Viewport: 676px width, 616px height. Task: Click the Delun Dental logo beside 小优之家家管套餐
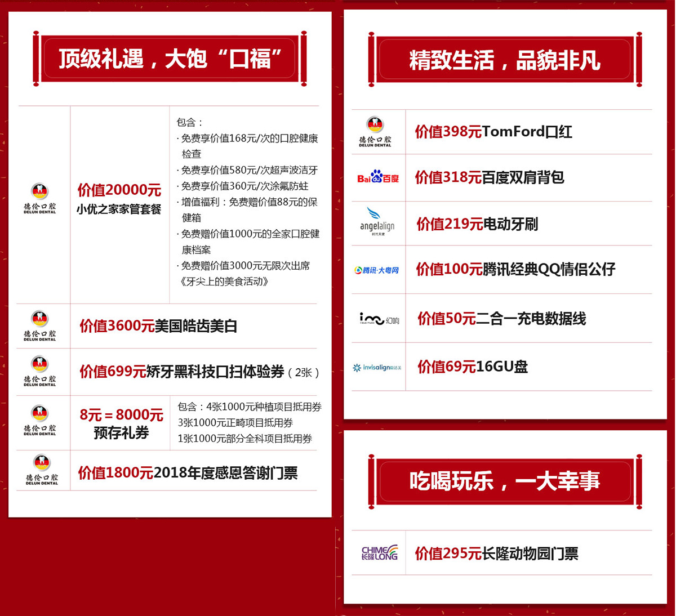[39, 198]
